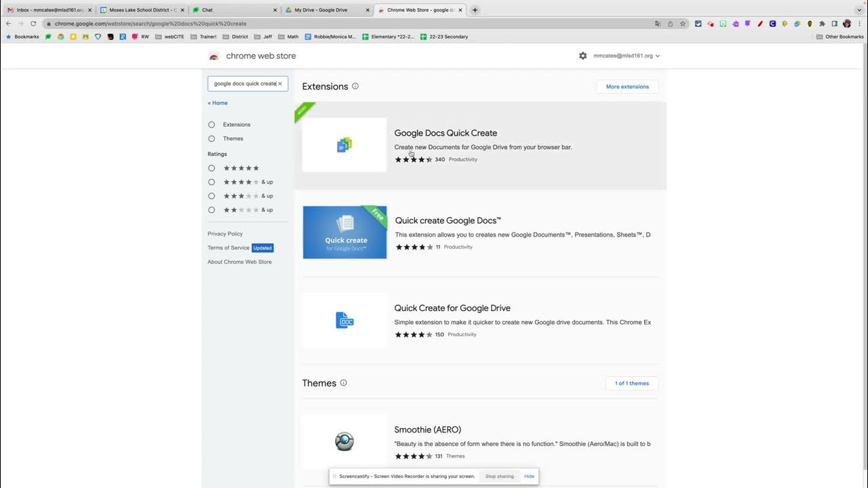
Task: Click the translate icon in address bar
Action: tap(657, 23)
